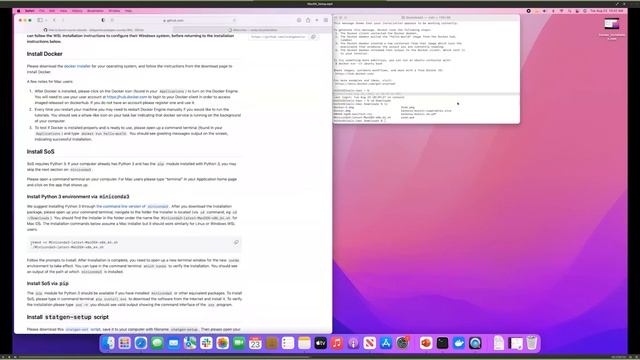Open Launchpad in the Dock
The height and width of the screenshot is (360, 640).
tap(124, 343)
